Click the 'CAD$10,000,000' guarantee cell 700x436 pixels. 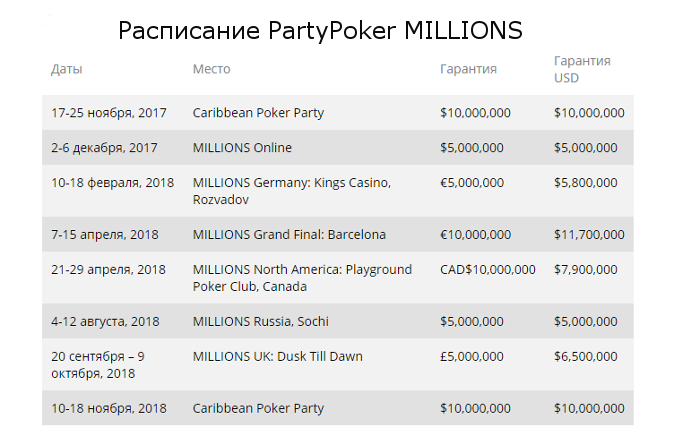tap(487, 270)
